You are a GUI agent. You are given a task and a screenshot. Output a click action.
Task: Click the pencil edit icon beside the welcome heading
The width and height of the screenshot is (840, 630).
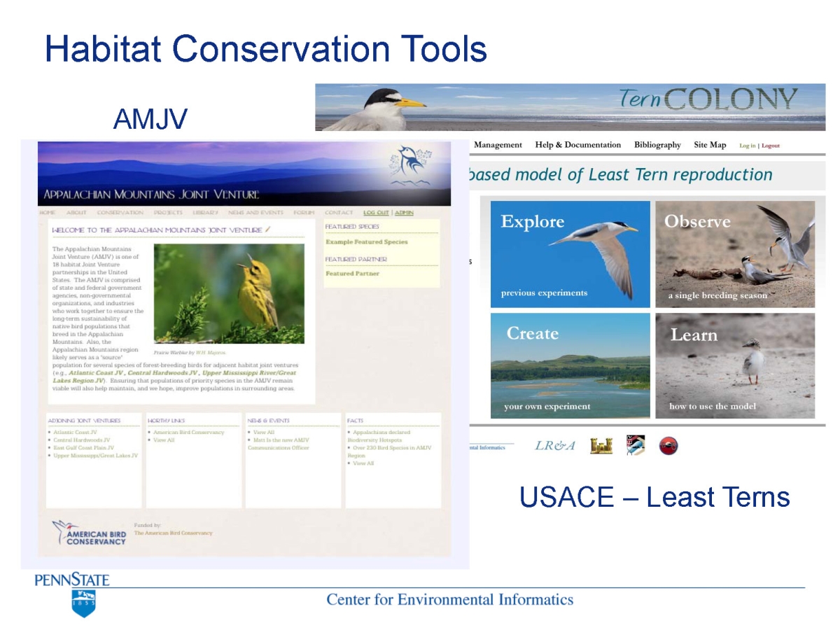(x=267, y=229)
